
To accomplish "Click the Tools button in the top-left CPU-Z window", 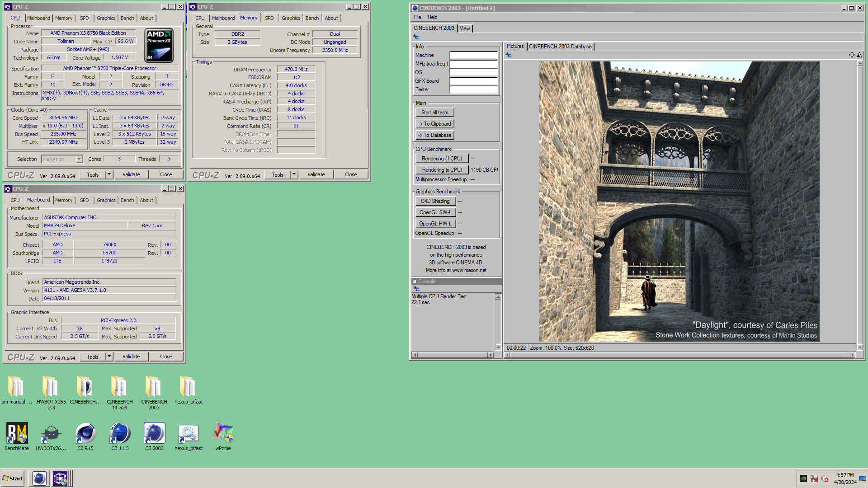I will 93,174.
